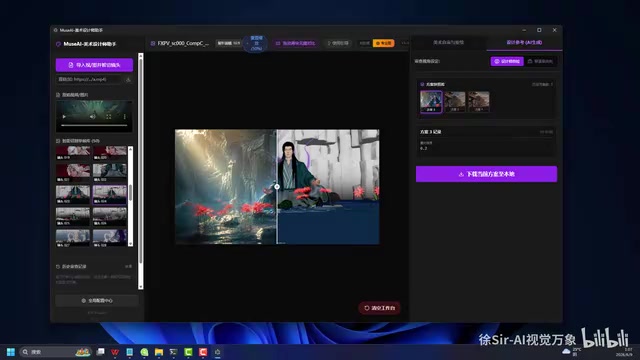Screen dimensions: 640x360
Task: Select the second scheme thumbnail in right panel
Action: [x=455, y=102]
